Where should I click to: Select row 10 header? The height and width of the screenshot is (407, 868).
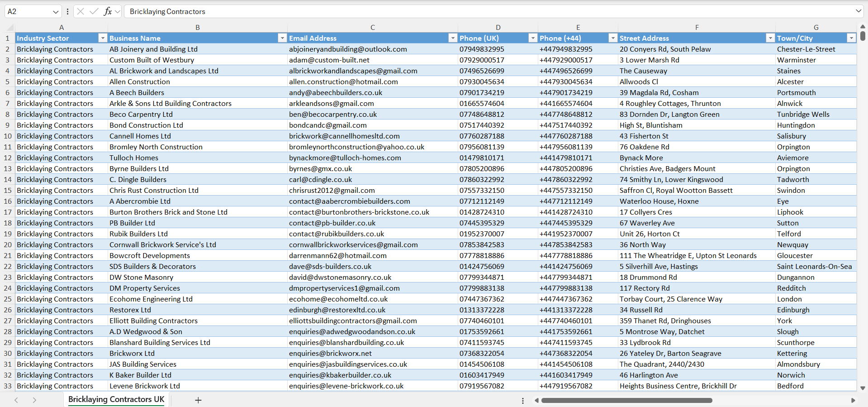click(x=8, y=136)
